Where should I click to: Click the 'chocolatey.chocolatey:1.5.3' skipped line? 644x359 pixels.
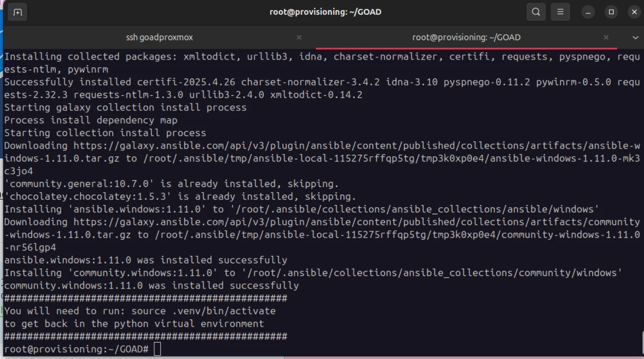[180, 197]
